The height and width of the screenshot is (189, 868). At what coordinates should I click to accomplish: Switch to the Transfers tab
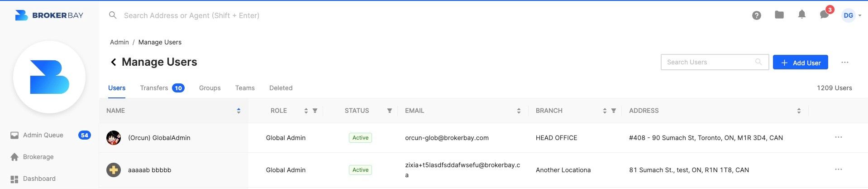[162, 88]
